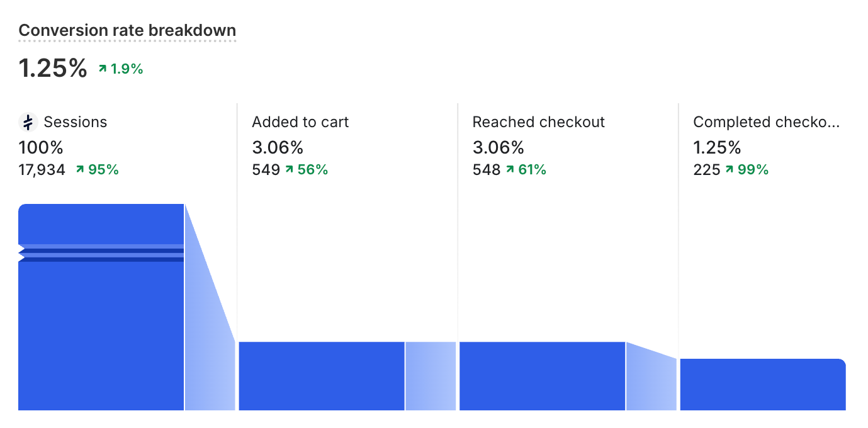Select the truncated Completed checkout label

[766, 122]
